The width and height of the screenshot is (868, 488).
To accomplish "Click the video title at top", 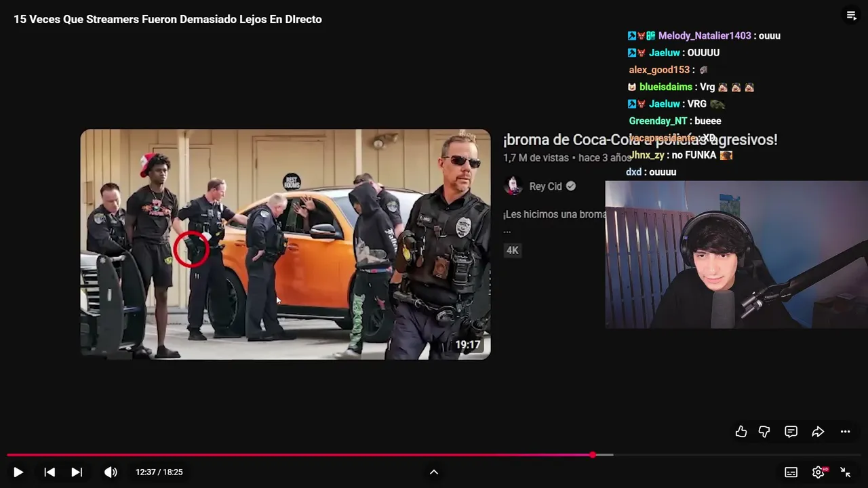I will [167, 20].
